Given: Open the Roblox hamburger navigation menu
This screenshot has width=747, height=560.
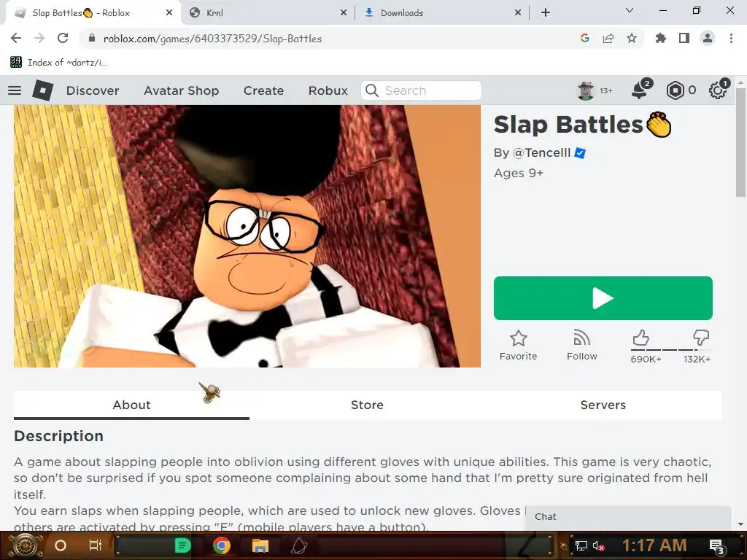Looking at the screenshot, I should click(x=15, y=90).
